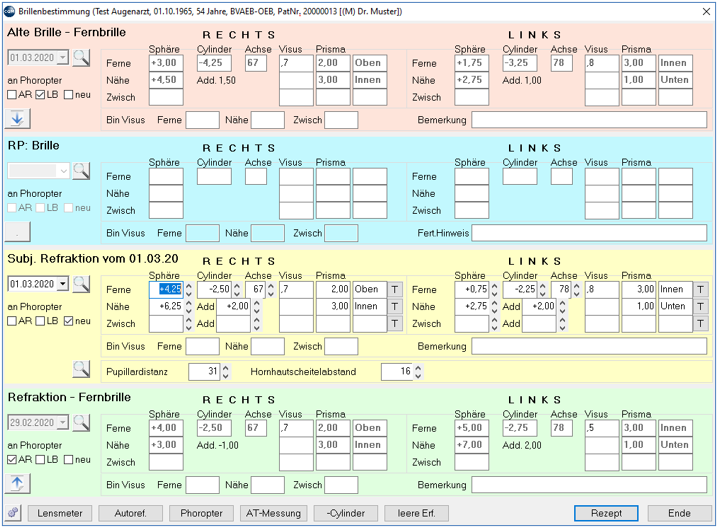Viewport: 718px width, 528px height.
Task: Open empty date dropdown in RP: Brille
Action: coord(63,171)
